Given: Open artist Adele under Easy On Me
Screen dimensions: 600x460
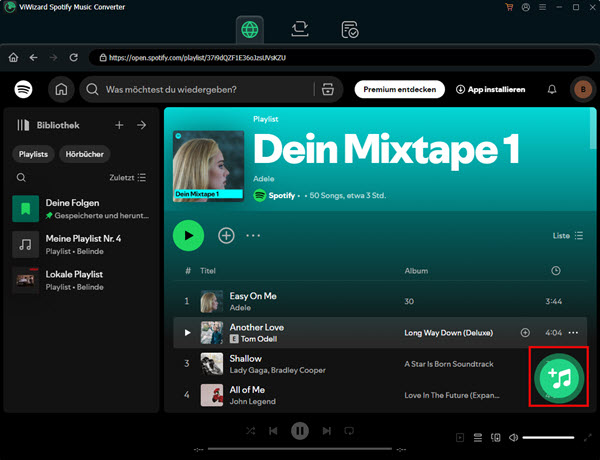Looking at the screenshot, I should click(240, 308).
